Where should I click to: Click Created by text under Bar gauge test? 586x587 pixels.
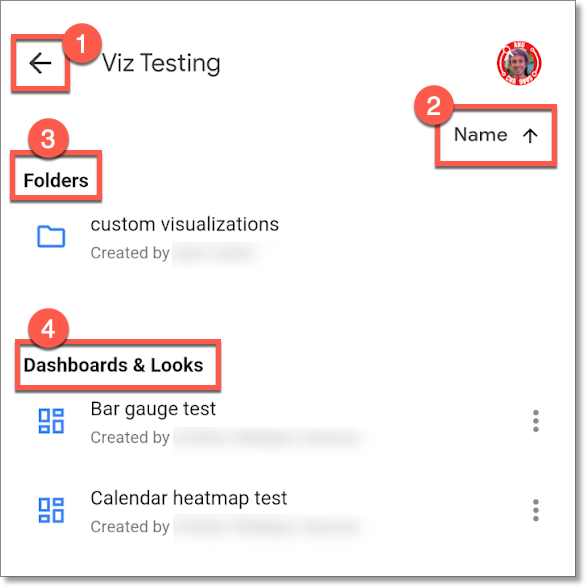[x=130, y=438]
